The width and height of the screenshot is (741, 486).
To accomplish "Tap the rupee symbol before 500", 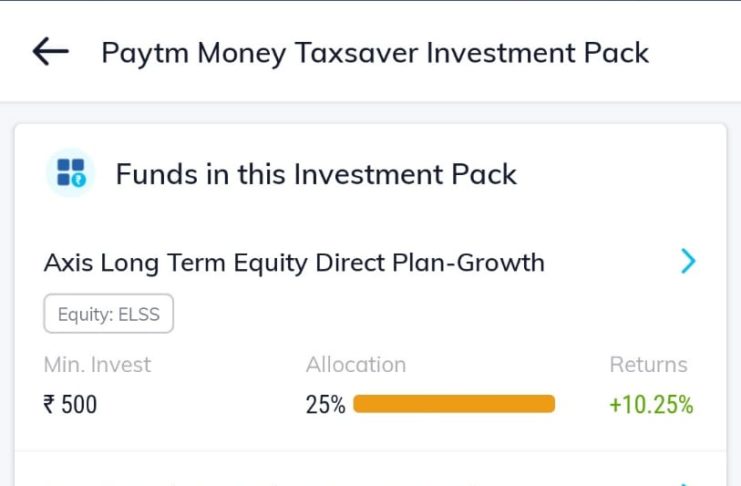I will pos(49,405).
